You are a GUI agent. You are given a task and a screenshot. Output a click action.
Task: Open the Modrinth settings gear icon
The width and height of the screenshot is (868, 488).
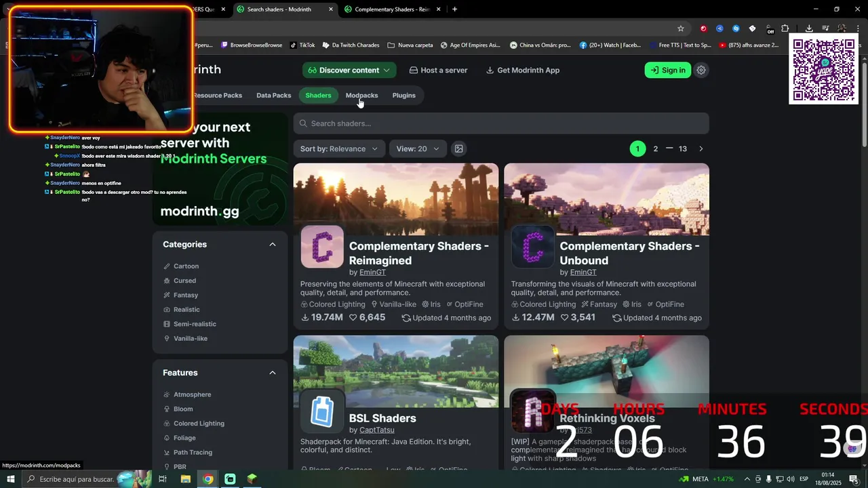point(701,70)
